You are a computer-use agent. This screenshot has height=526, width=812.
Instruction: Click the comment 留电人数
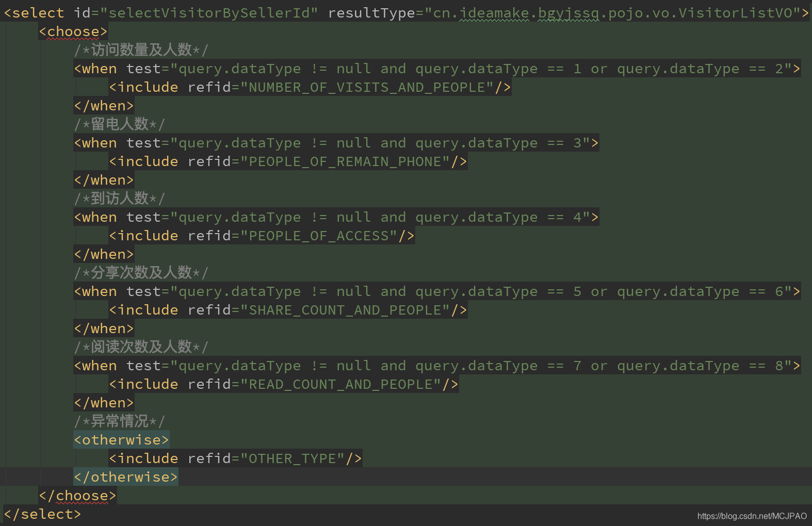[x=120, y=124]
